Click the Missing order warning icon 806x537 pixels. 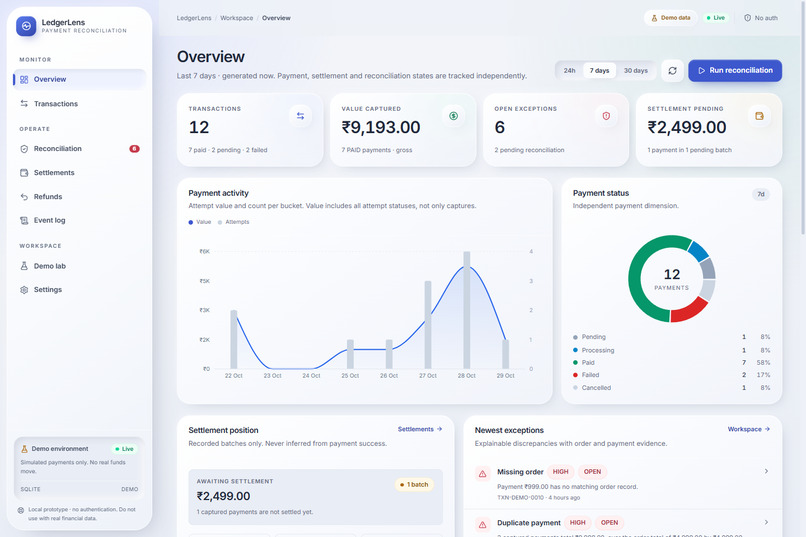pyautogui.click(x=482, y=474)
